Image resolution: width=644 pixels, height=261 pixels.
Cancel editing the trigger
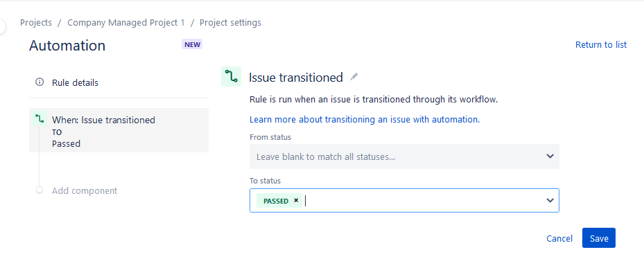pyautogui.click(x=559, y=238)
